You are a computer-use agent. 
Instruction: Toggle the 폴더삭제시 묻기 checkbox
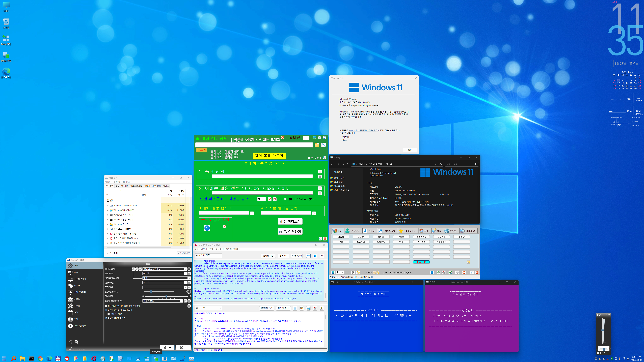point(285,199)
